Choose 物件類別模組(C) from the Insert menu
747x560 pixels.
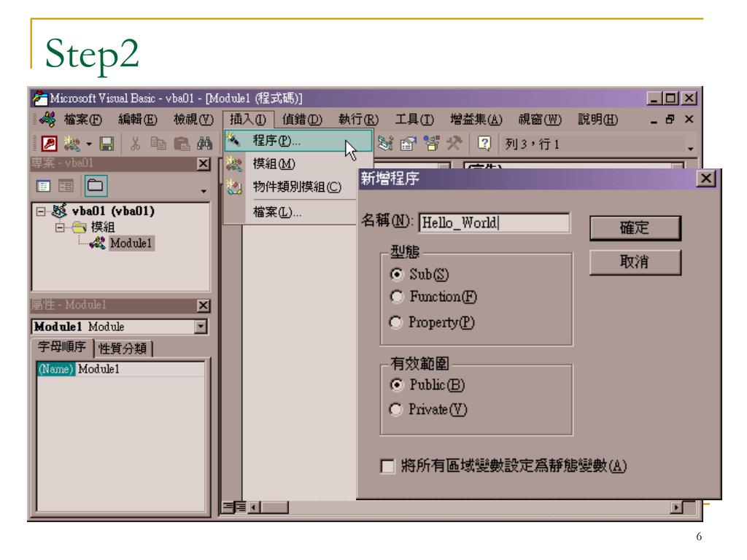[x=290, y=187]
